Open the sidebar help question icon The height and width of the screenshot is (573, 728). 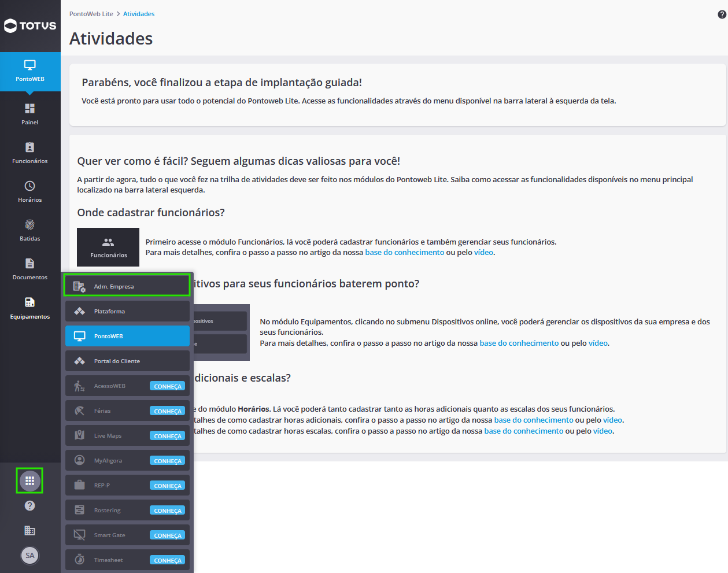pyautogui.click(x=30, y=506)
